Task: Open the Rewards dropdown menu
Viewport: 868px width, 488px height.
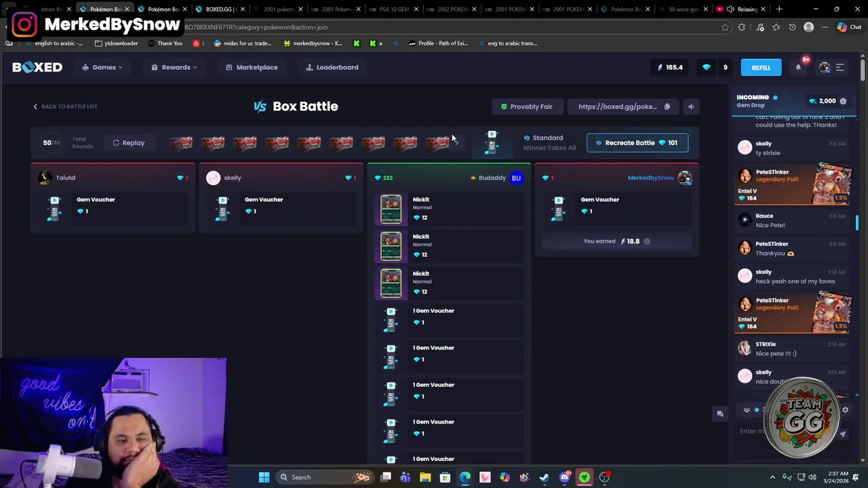Action: click(x=174, y=67)
